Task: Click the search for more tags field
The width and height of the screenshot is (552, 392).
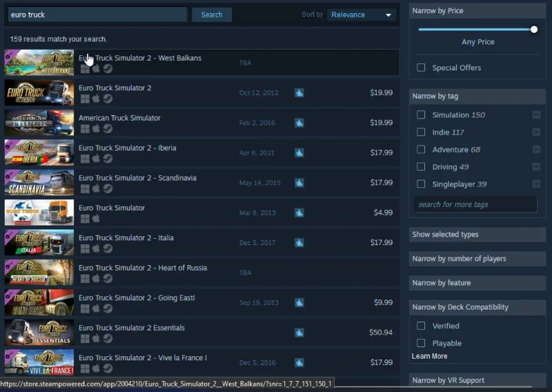Action: [x=475, y=204]
